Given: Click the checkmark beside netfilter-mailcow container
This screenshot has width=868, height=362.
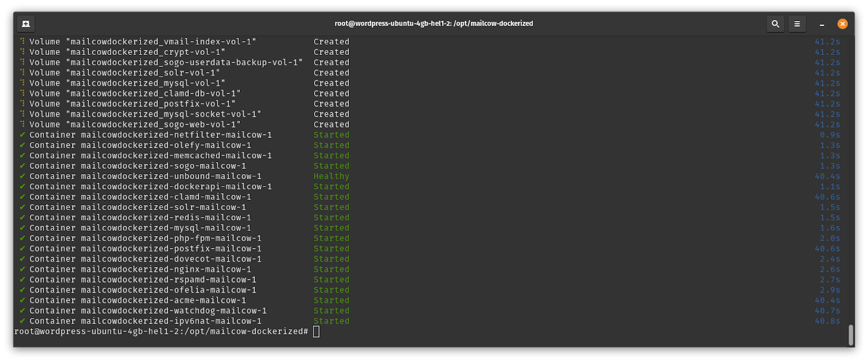Looking at the screenshot, I should tap(22, 135).
